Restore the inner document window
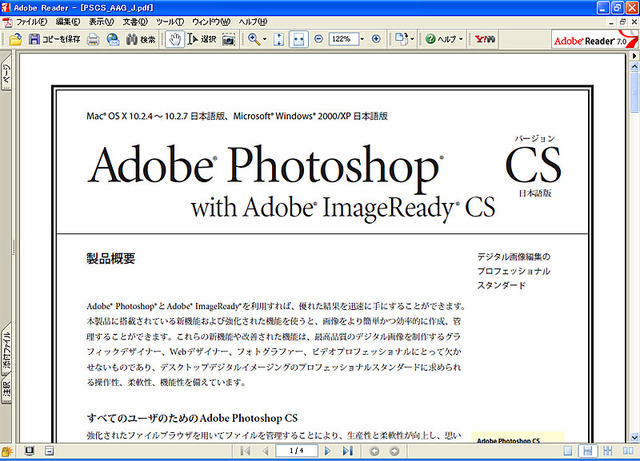 tap(622, 22)
